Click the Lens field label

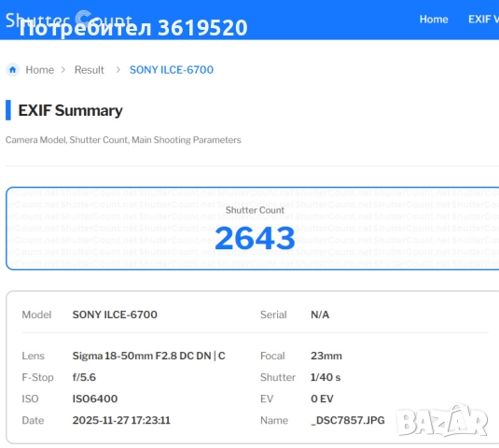tap(33, 356)
